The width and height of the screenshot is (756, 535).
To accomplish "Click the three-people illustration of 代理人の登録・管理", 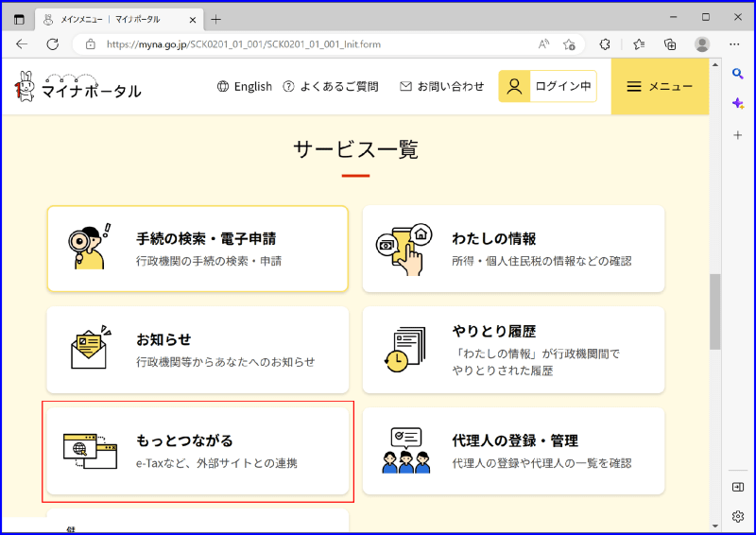I will (406, 450).
